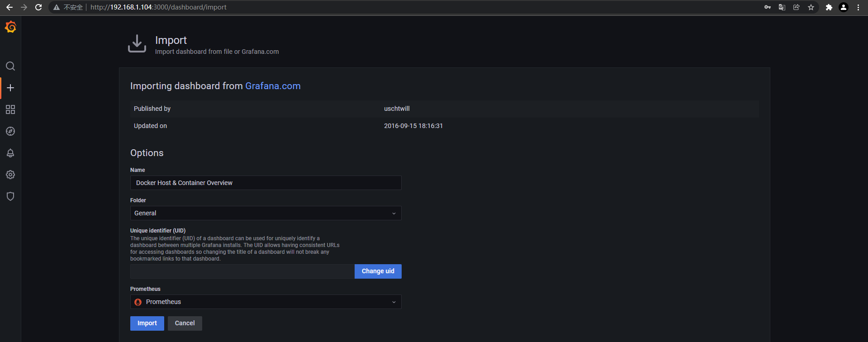Click the translate page icon
This screenshot has width=868, height=342.
782,7
